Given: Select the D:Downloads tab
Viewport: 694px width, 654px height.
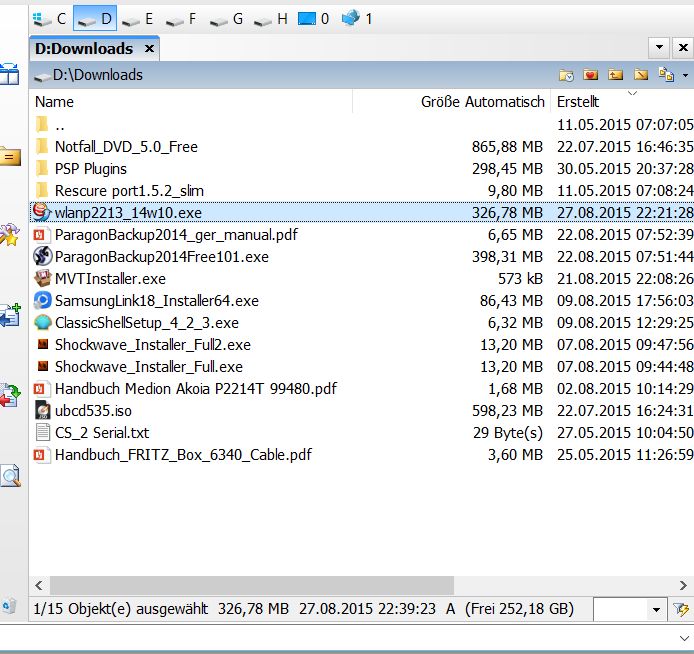Looking at the screenshot, I should [x=84, y=48].
